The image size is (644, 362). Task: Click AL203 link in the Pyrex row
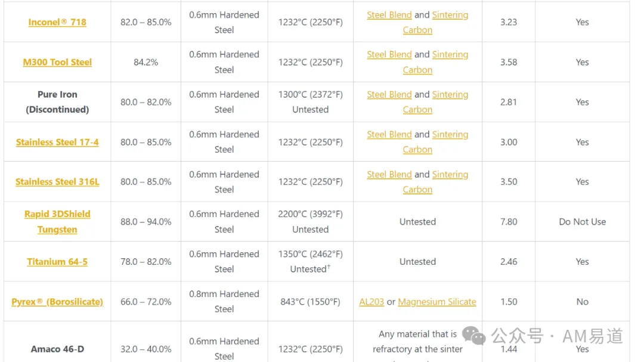[x=371, y=302]
